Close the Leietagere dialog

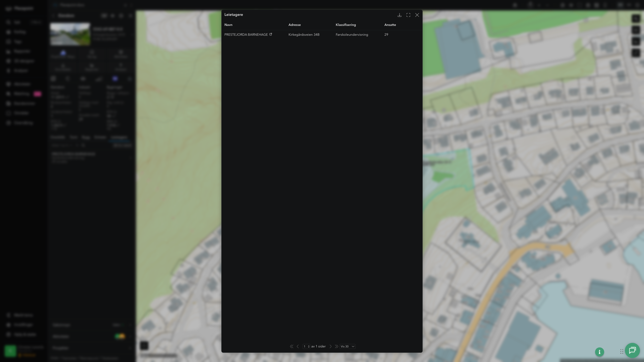[417, 15]
